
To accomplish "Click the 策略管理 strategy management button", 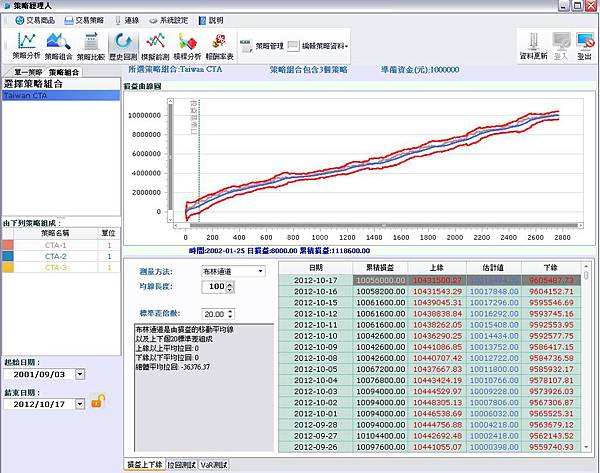I will [x=262, y=46].
